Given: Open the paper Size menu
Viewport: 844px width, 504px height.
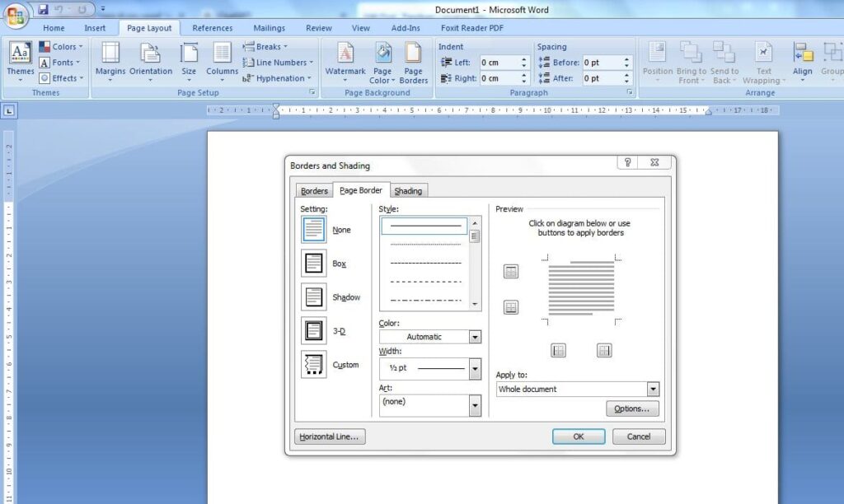Looking at the screenshot, I should tap(189, 62).
